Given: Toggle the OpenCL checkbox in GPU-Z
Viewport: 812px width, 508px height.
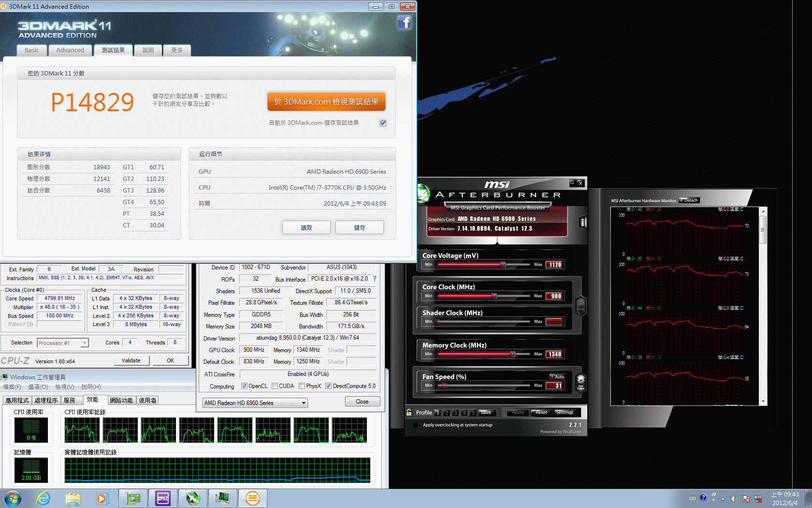Looking at the screenshot, I should coord(245,386).
